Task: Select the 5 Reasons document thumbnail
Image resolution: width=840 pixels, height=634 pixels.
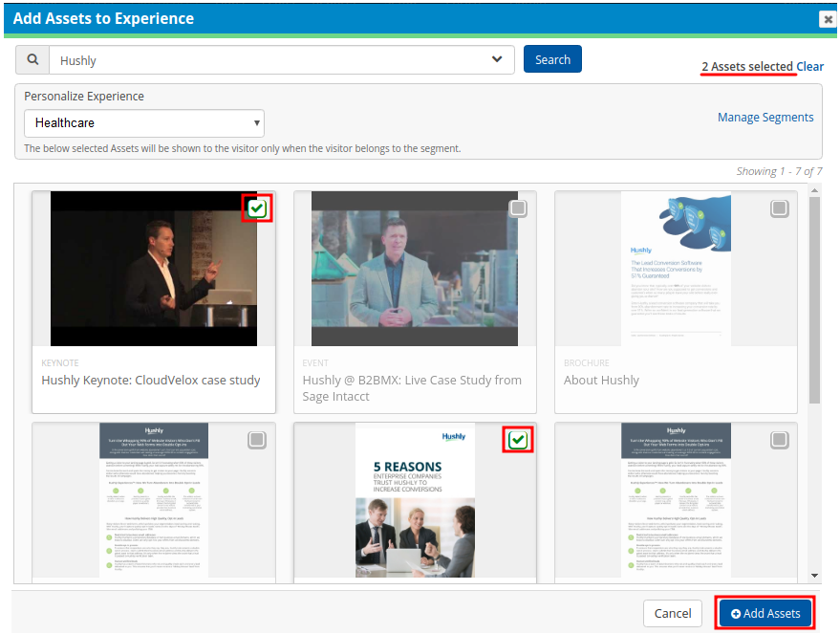Action: [415, 500]
